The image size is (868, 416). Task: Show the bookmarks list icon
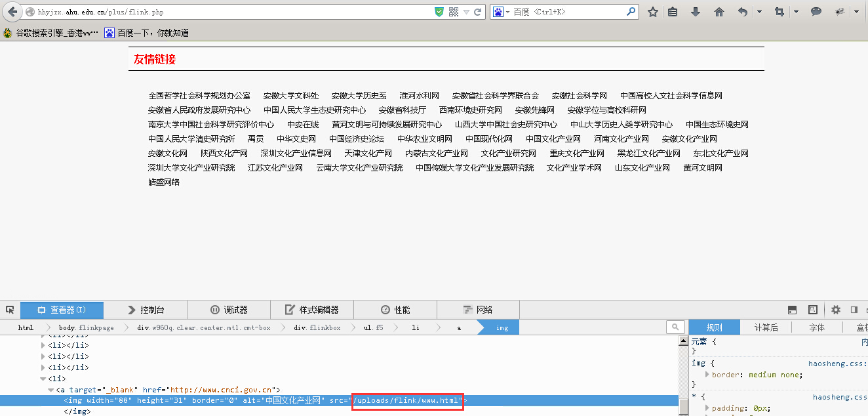click(673, 12)
